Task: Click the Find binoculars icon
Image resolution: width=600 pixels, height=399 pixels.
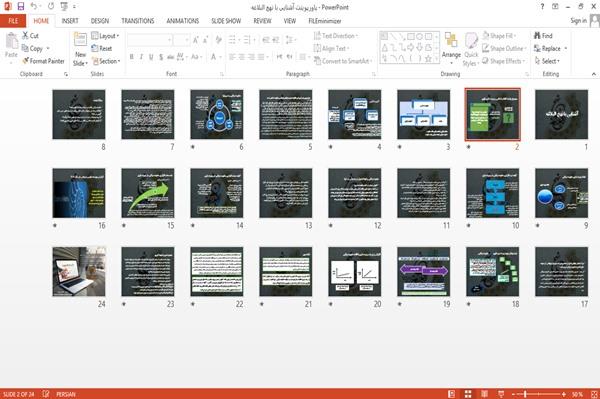Action: tap(537, 36)
